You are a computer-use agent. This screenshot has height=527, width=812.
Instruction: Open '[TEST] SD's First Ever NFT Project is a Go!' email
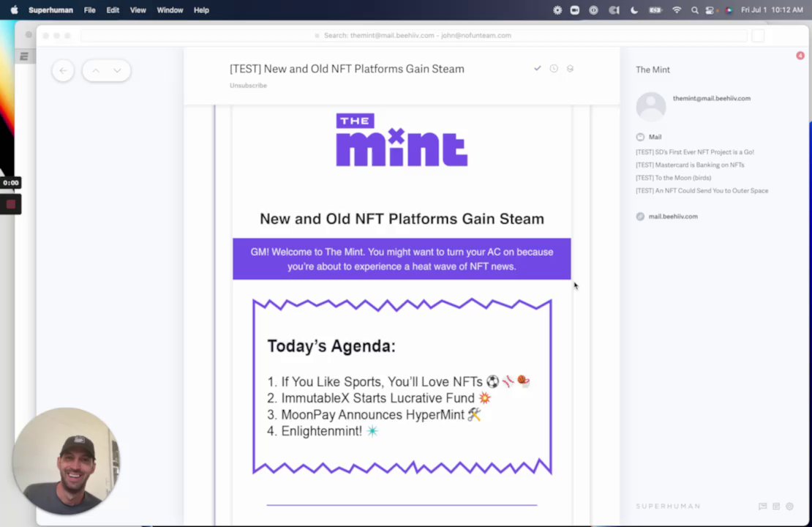tap(694, 152)
